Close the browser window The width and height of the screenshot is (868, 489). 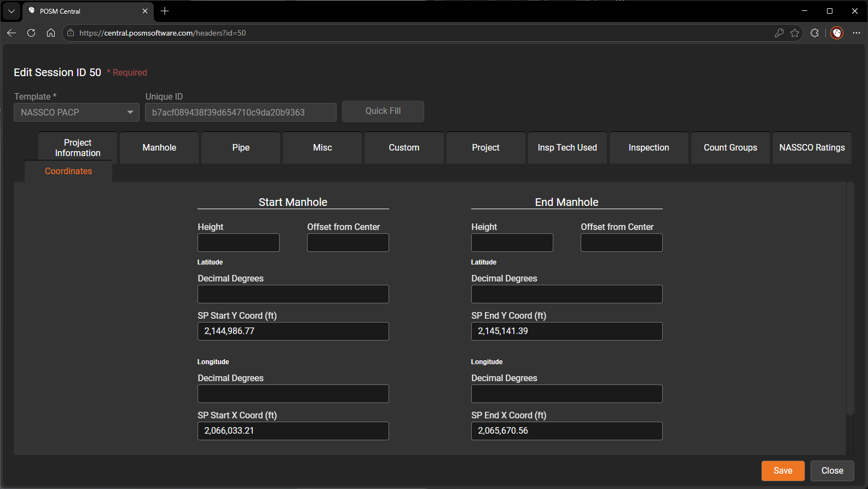[x=855, y=11]
